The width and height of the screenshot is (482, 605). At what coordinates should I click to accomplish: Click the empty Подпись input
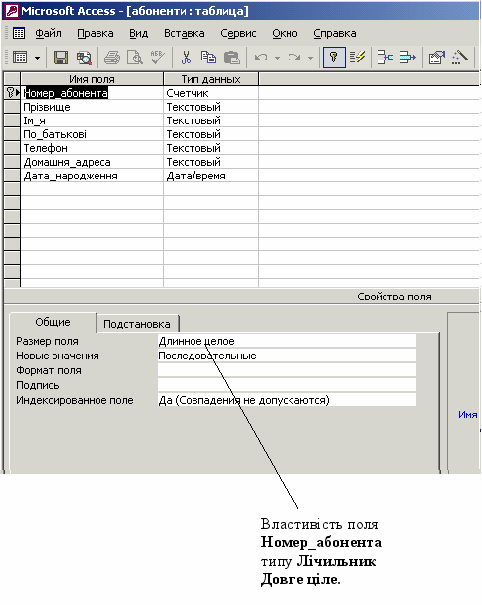[287, 385]
